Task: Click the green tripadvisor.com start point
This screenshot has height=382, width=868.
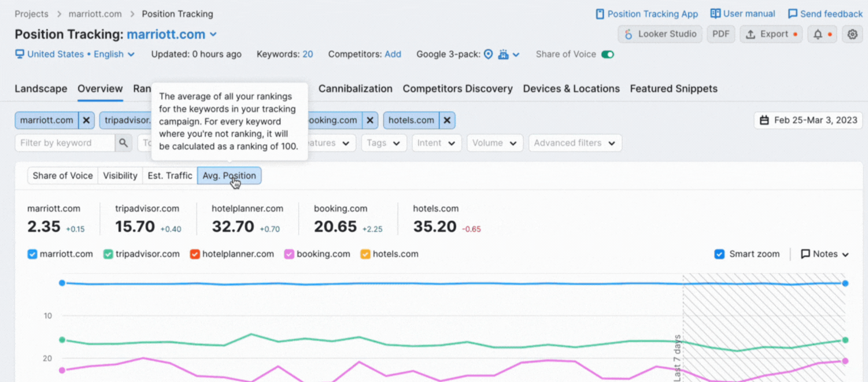Action: click(62, 340)
